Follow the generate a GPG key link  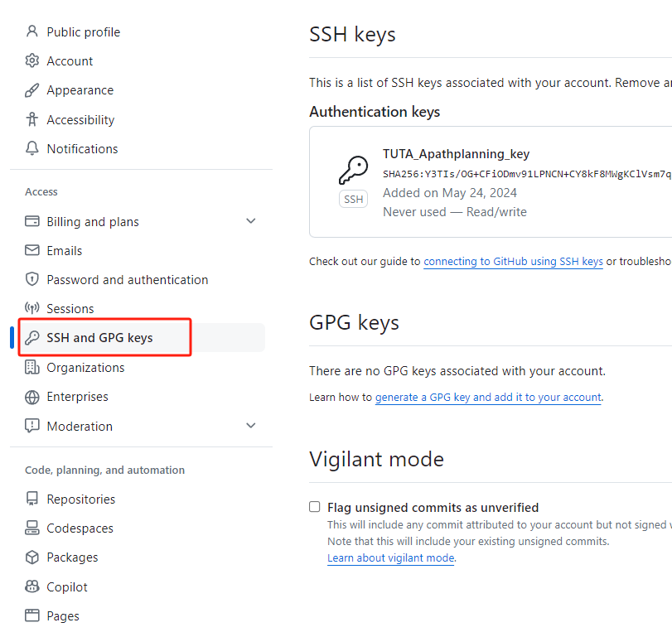488,398
